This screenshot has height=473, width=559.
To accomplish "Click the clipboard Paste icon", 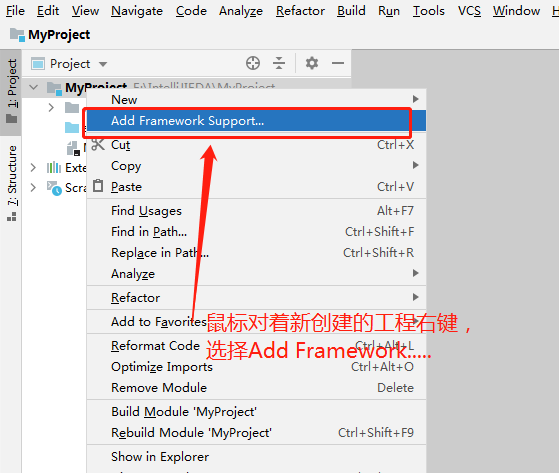I will pos(98,186).
